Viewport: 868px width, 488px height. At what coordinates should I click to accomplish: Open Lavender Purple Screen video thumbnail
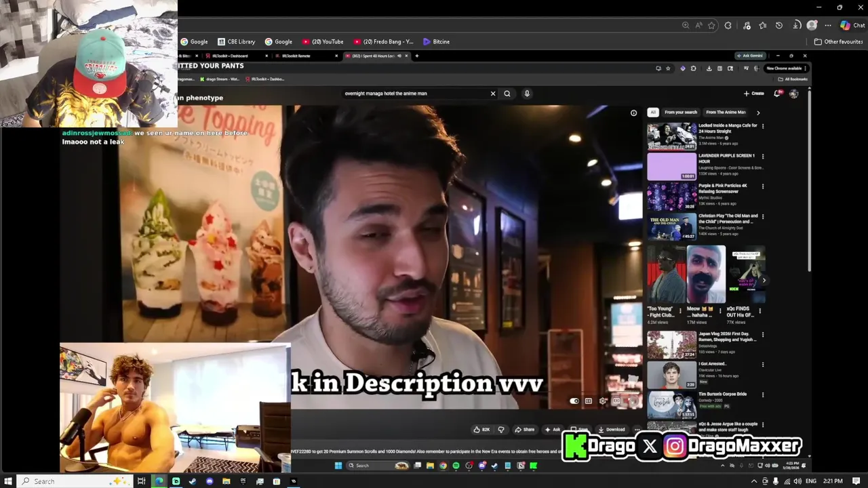pos(671,167)
